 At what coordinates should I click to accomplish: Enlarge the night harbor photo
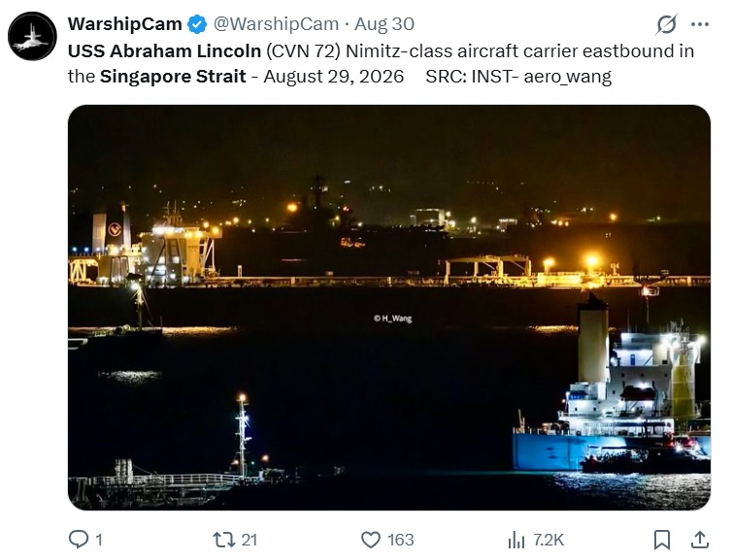[389, 308]
